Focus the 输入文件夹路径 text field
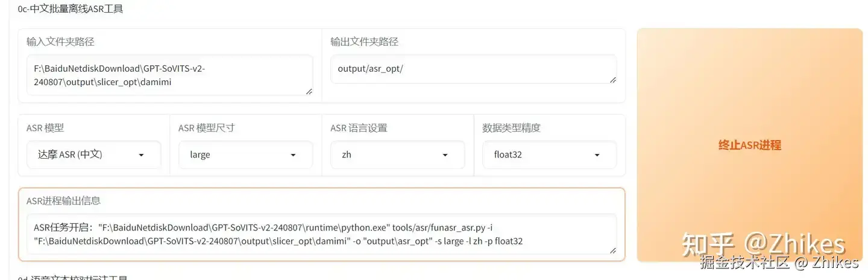The image size is (868, 280). (165, 75)
